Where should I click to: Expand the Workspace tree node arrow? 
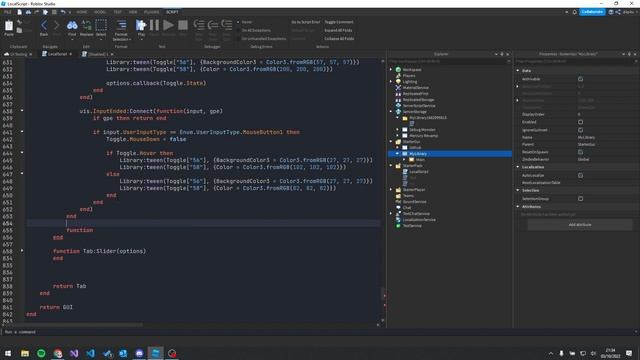[x=391, y=70]
